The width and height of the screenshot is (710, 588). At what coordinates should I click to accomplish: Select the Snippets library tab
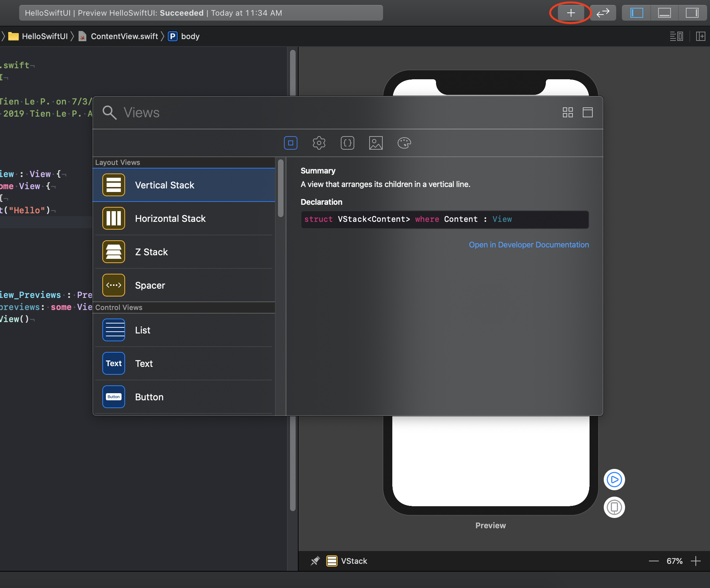(x=348, y=143)
